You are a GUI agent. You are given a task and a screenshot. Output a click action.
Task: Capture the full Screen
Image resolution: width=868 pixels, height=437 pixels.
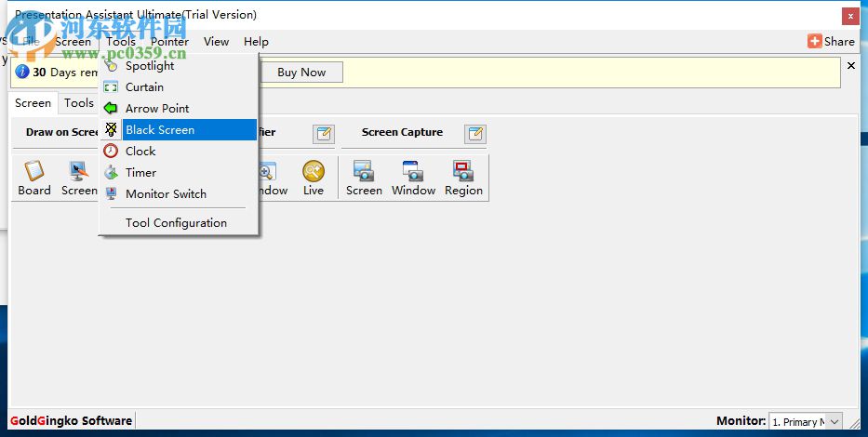pos(365,179)
